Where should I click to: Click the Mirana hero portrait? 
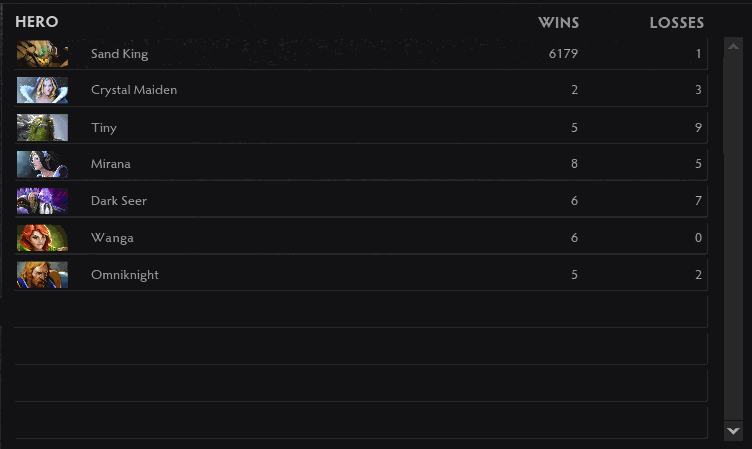pos(42,164)
